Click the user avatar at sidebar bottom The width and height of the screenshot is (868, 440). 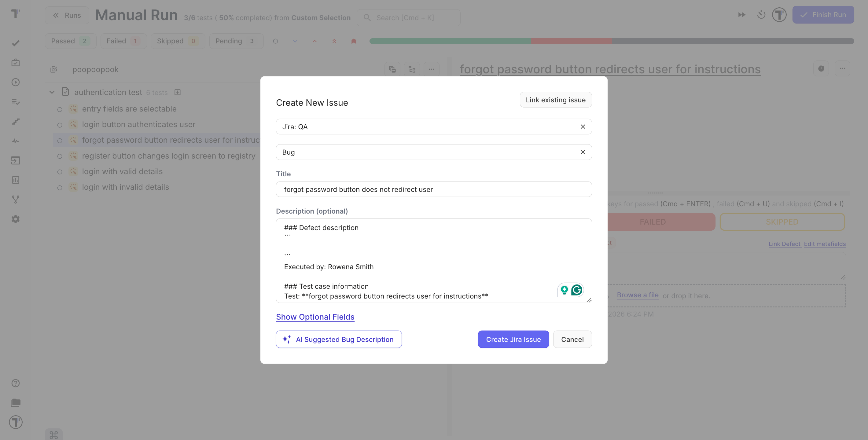(16, 422)
